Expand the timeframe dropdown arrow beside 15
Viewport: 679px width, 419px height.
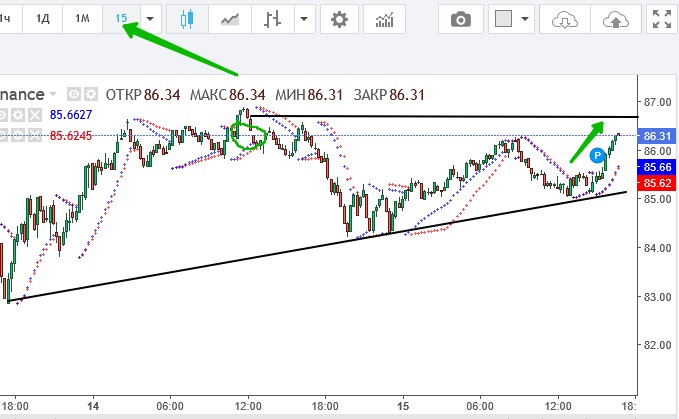point(150,19)
